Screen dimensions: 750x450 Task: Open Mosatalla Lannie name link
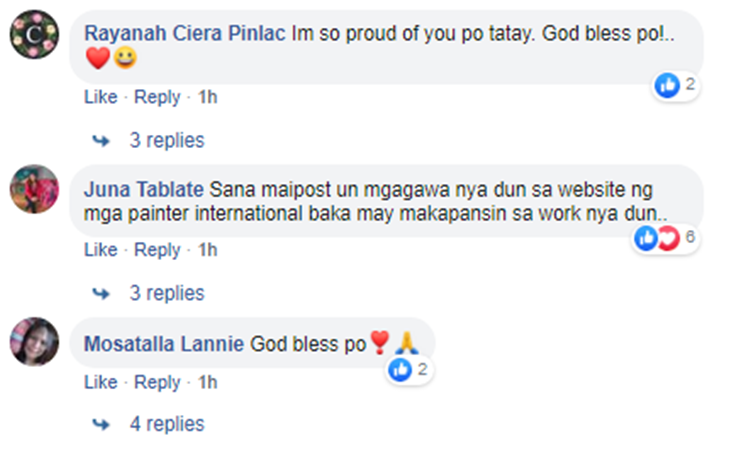click(164, 344)
